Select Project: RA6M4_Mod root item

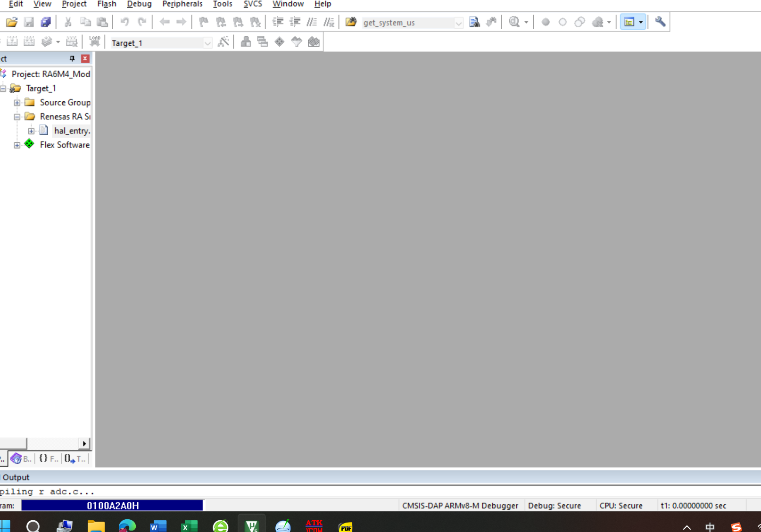coord(51,74)
